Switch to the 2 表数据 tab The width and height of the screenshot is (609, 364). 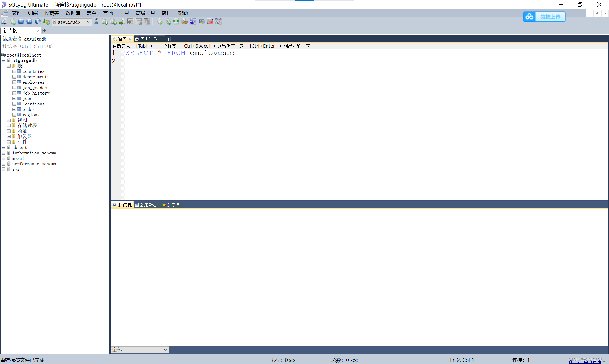pos(146,205)
